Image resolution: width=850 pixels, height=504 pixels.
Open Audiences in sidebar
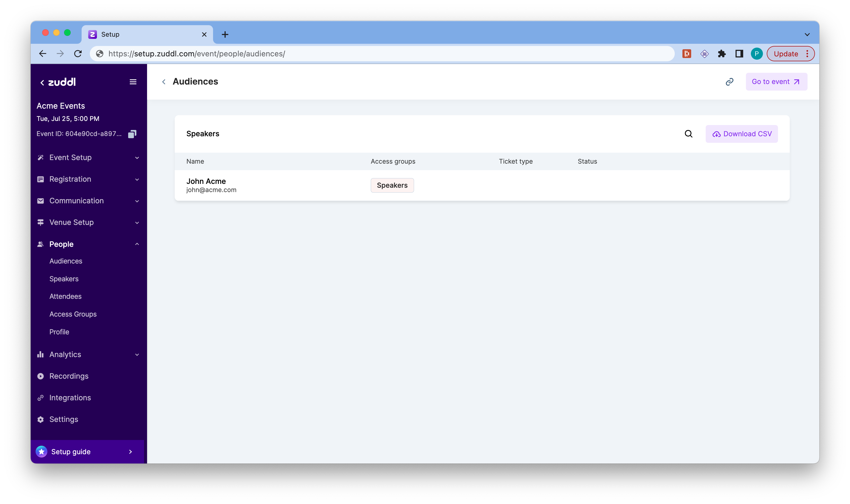point(66,261)
